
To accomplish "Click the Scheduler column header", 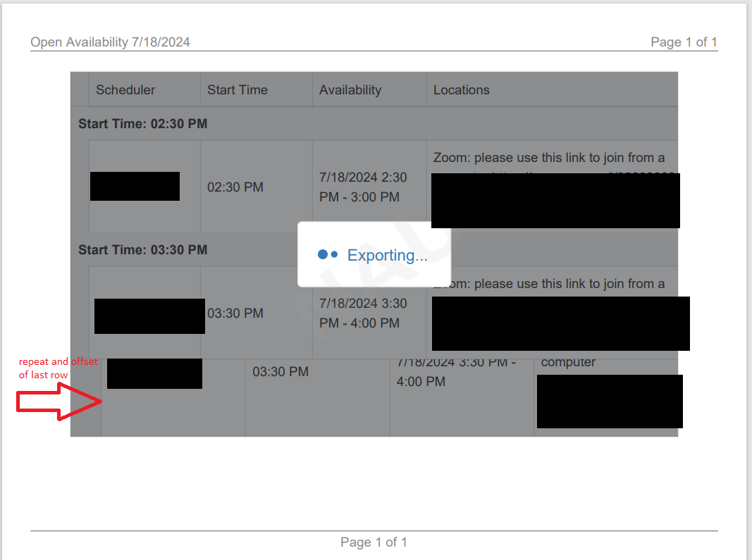I will point(125,90).
